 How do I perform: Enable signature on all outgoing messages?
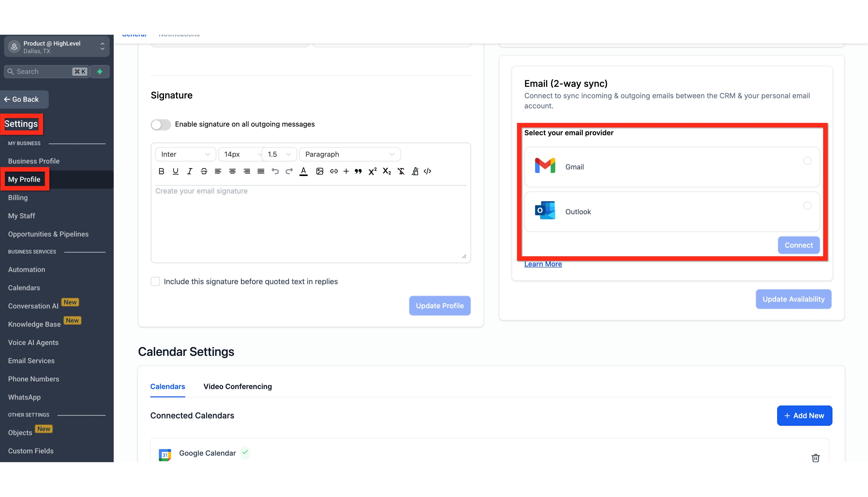161,125
